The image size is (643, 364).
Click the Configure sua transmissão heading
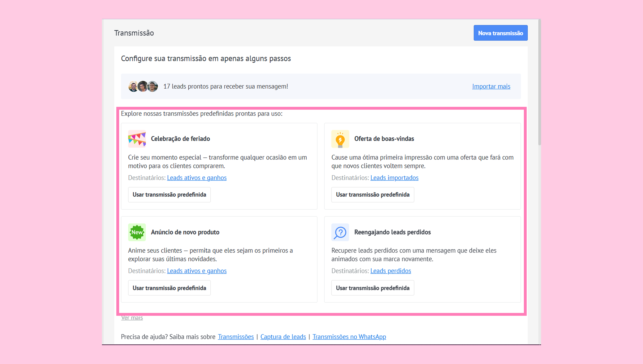point(206,59)
